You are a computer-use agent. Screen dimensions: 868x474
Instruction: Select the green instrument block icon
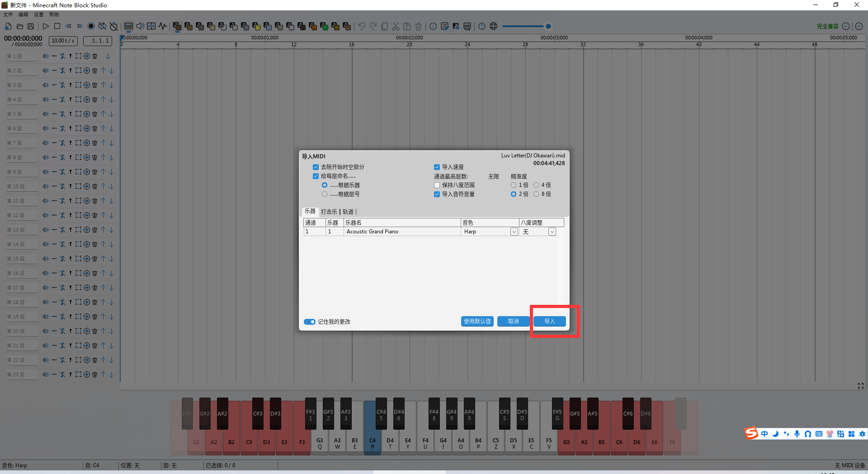(324, 26)
